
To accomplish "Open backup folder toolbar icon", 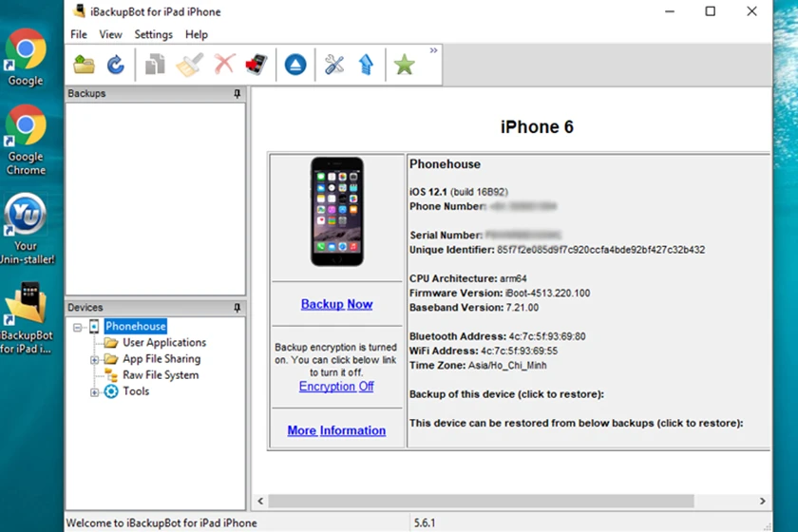I will (x=84, y=65).
